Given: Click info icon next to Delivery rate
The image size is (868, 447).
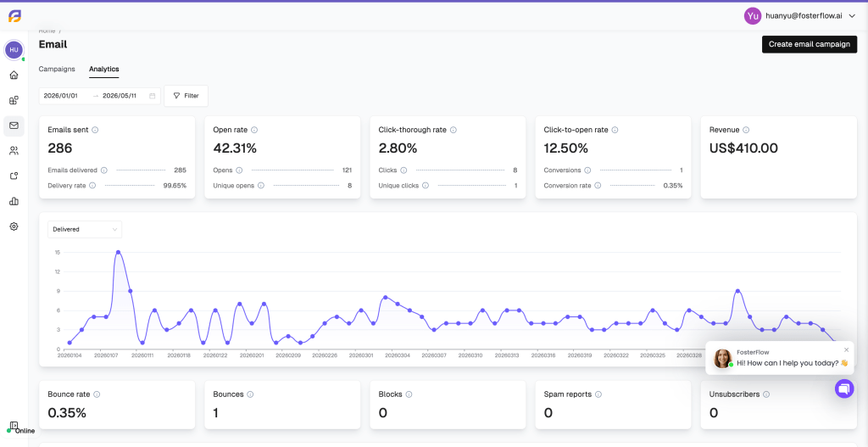Looking at the screenshot, I should tap(92, 186).
